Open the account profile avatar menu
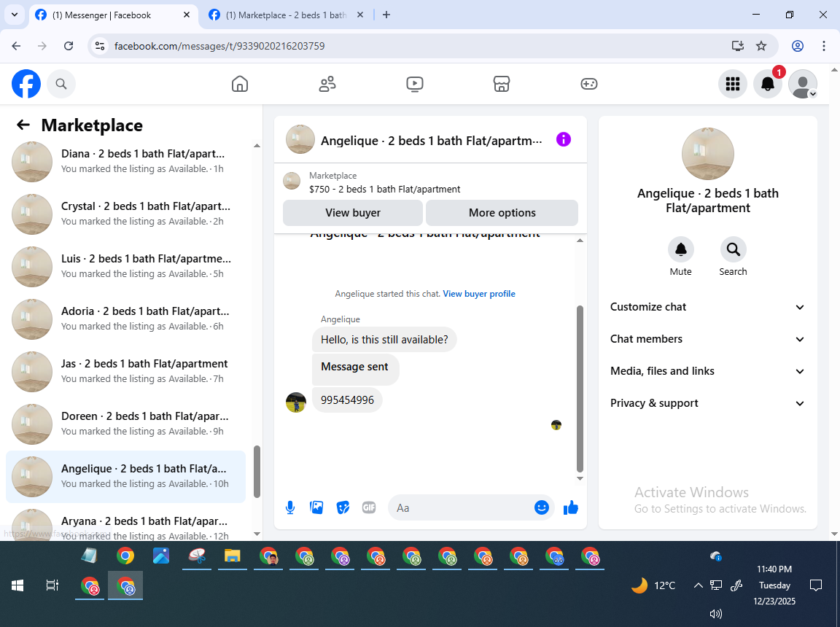840x627 pixels. pyautogui.click(x=803, y=84)
